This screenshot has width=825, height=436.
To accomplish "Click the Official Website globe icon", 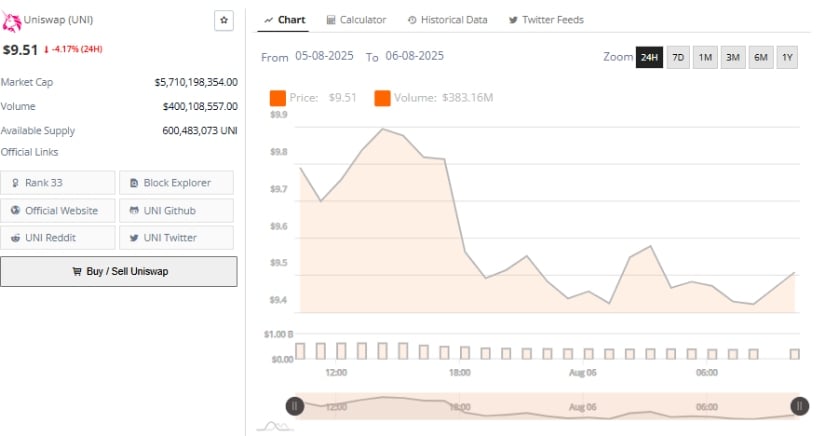I will tap(15, 210).
